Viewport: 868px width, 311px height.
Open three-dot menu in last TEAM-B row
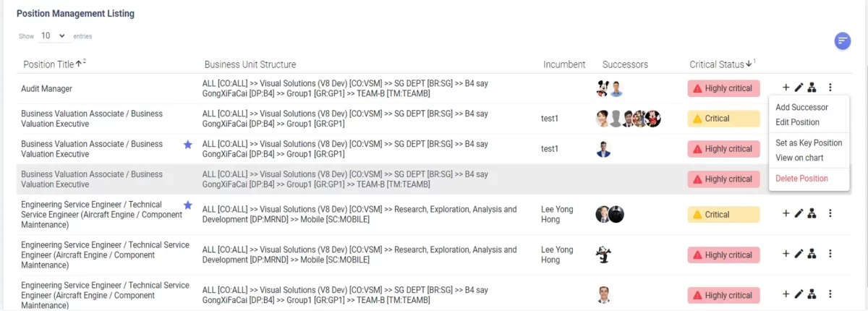[x=830, y=294]
